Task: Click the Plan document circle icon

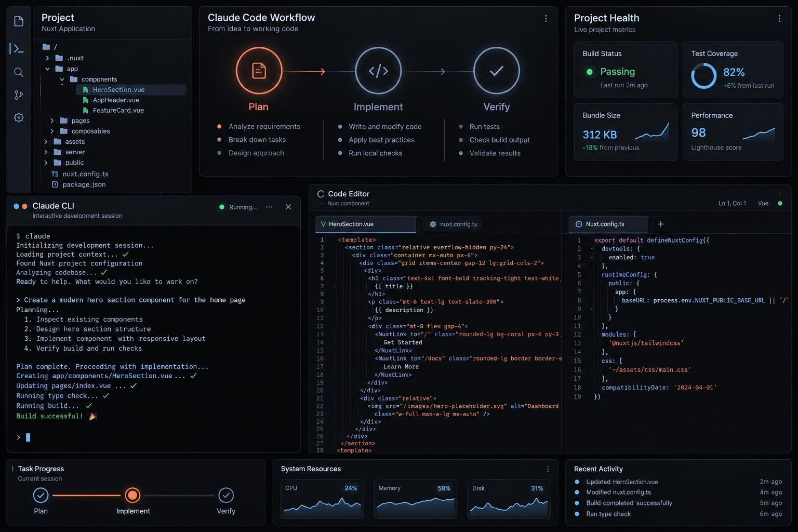Action: 259,71
